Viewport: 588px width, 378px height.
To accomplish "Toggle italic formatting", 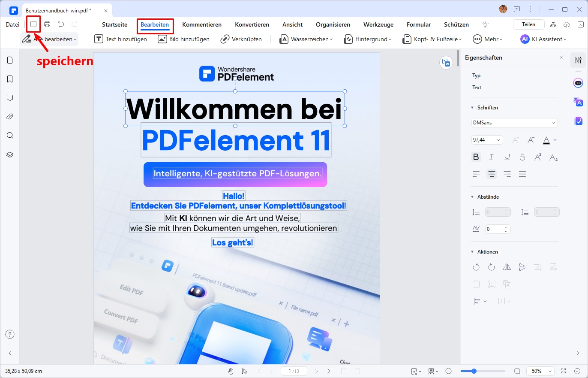I will tap(492, 157).
